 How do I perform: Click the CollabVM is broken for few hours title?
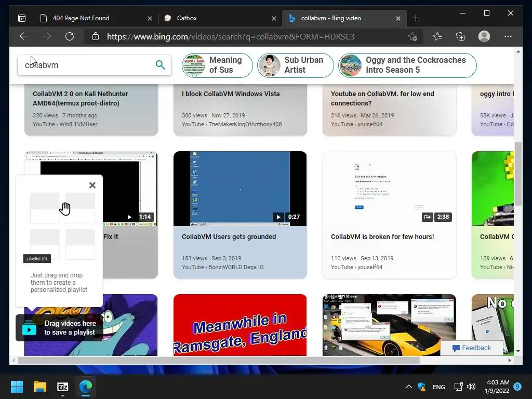382,237
